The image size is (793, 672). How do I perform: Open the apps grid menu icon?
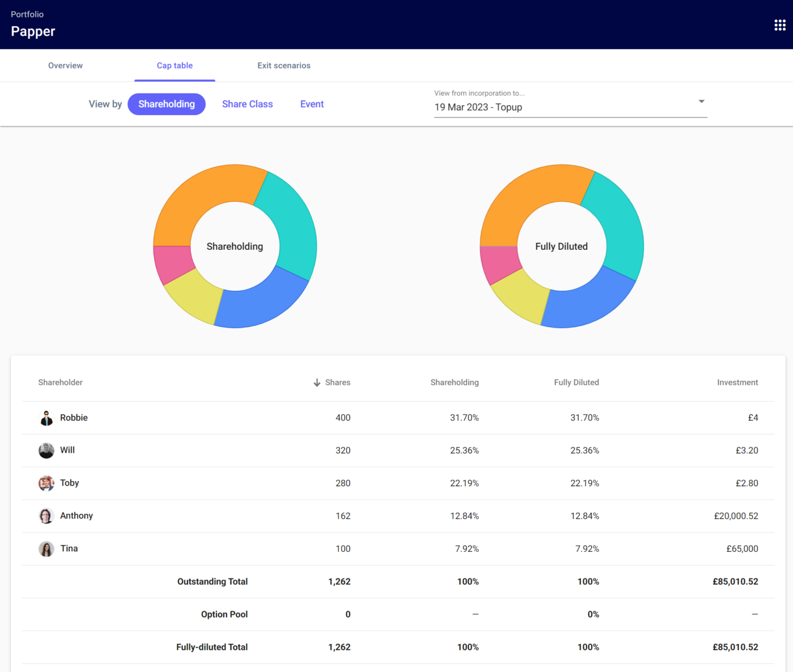tap(780, 25)
